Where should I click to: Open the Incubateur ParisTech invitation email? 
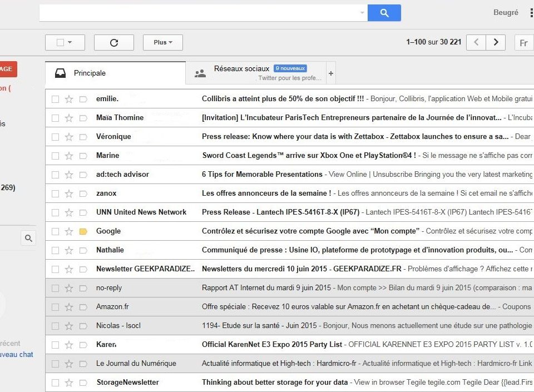click(289, 118)
